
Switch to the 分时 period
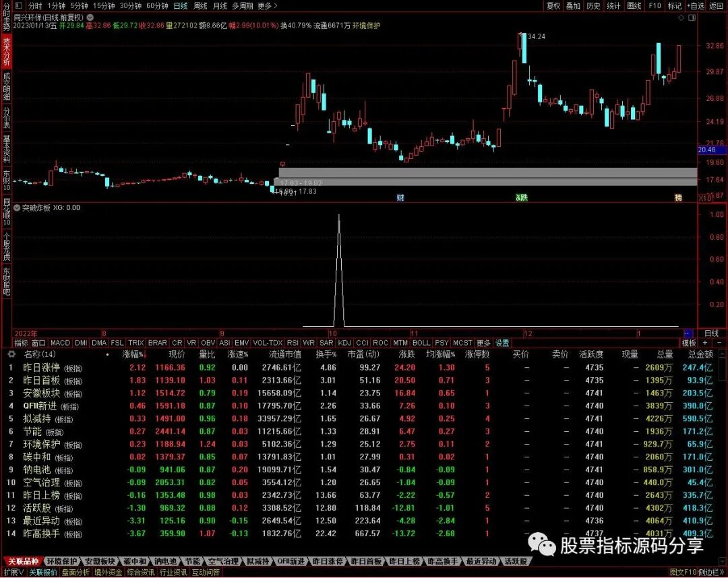pyautogui.click(x=35, y=5)
